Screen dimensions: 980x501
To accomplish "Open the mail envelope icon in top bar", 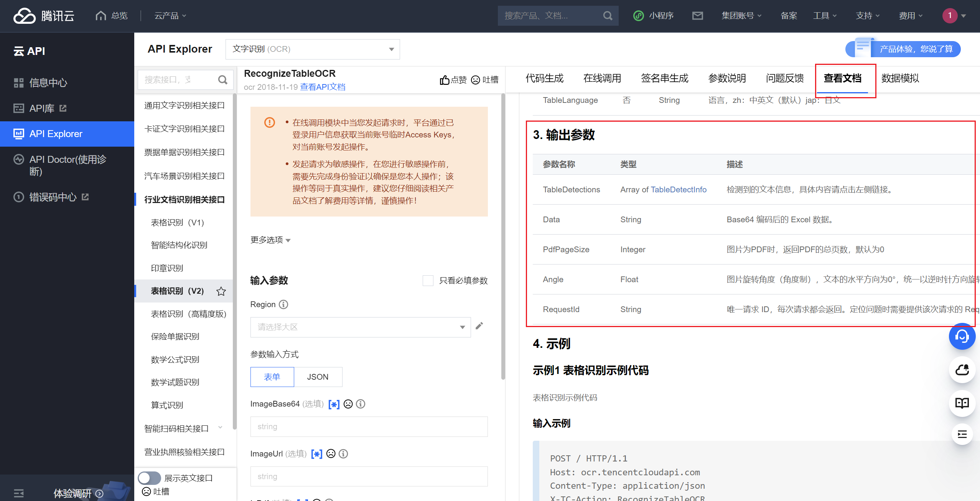I will coord(698,16).
